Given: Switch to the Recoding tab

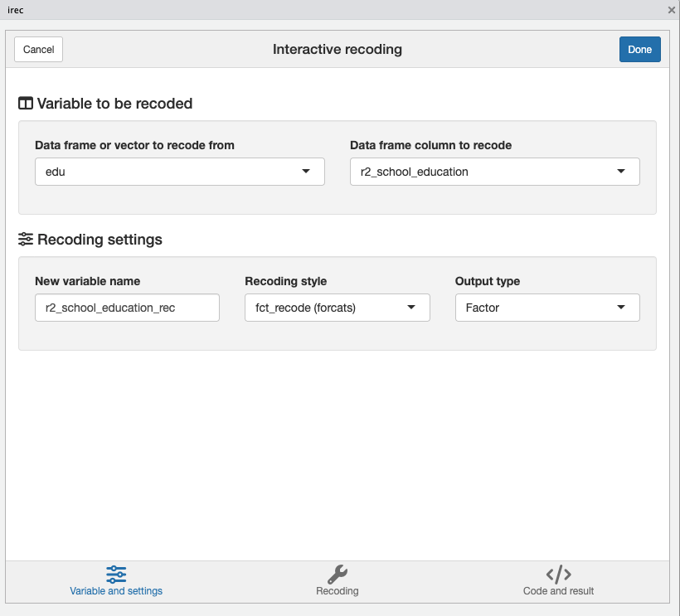Looking at the screenshot, I should (x=337, y=580).
